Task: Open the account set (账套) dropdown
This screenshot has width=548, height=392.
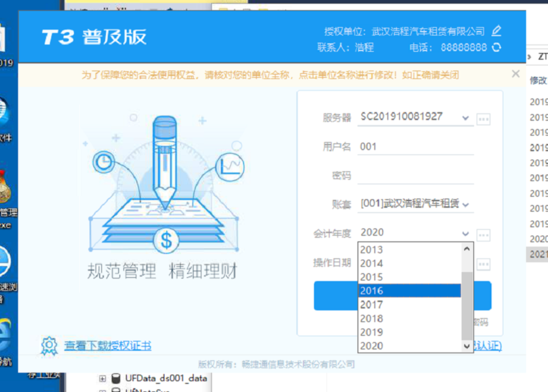Action: pos(466,204)
